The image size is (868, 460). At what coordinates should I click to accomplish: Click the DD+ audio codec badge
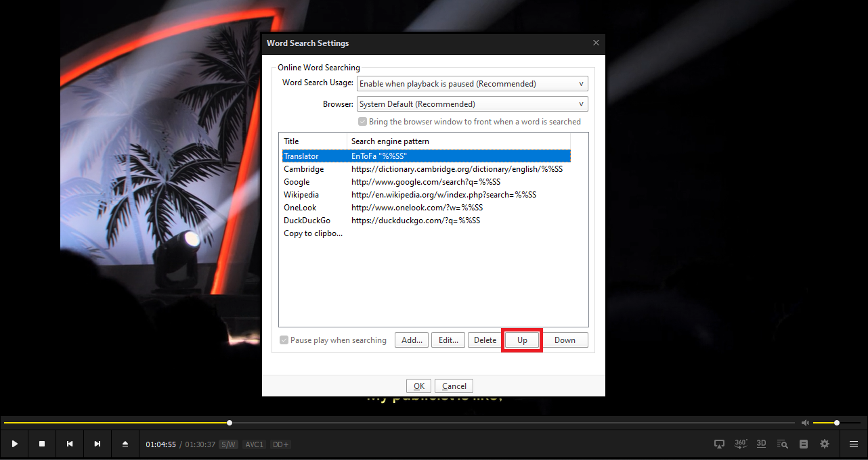point(280,444)
